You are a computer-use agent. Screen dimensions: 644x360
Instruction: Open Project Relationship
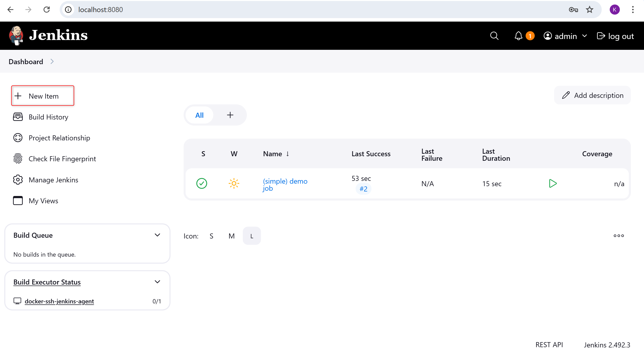pyautogui.click(x=59, y=138)
